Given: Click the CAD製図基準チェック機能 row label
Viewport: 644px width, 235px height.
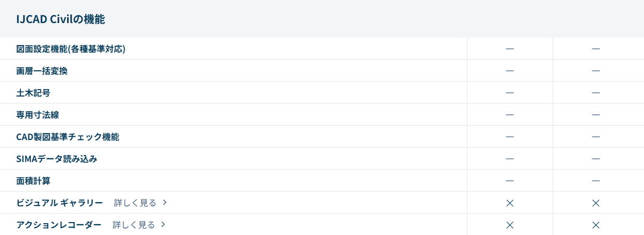Looking at the screenshot, I should point(68,137).
